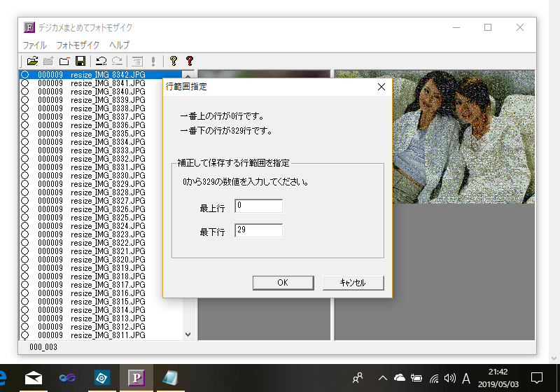Click the folder icon with red minus
The height and width of the screenshot is (392, 560).
click(64, 62)
